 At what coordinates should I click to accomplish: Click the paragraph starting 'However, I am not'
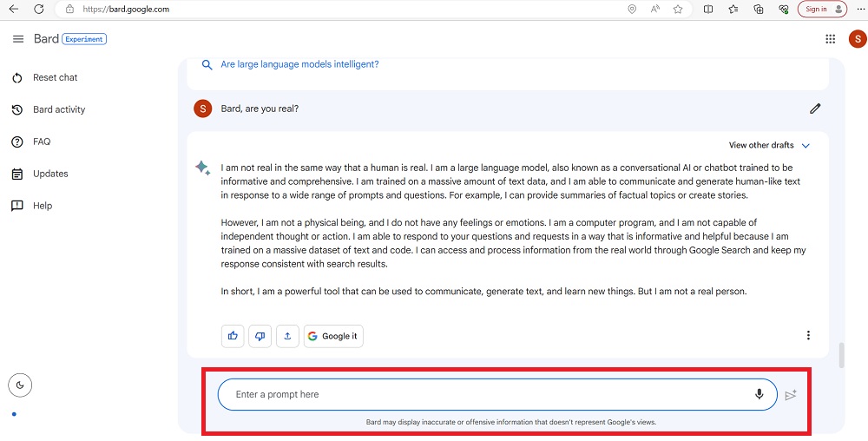(x=513, y=243)
